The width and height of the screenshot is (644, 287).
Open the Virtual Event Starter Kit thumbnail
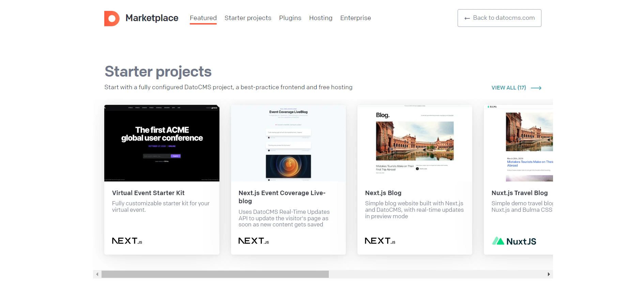click(x=162, y=143)
